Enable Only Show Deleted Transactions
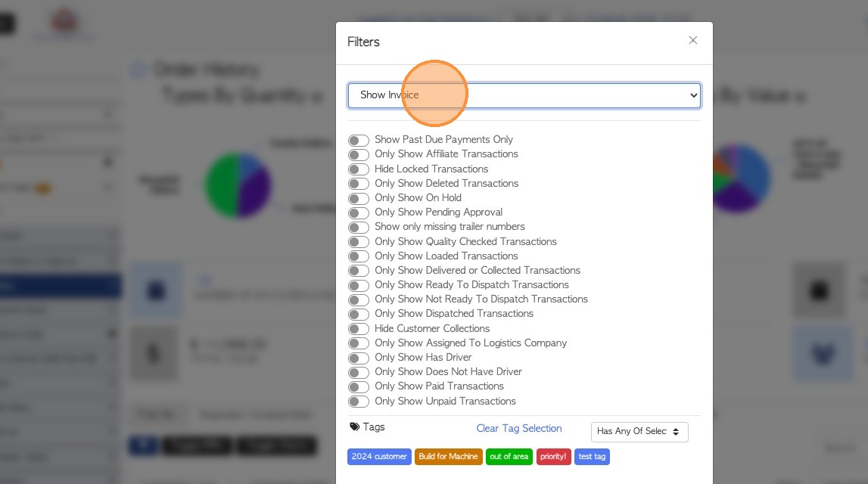Image resolution: width=868 pixels, height=484 pixels. (x=359, y=184)
